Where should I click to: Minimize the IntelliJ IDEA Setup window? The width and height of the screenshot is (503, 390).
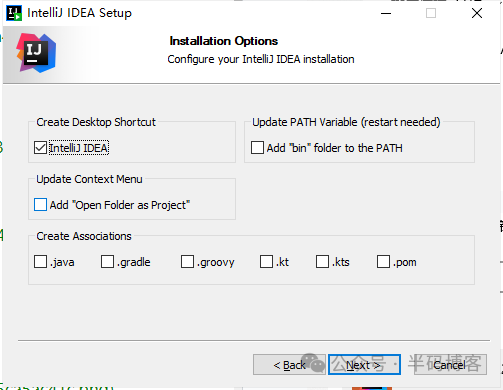pyautogui.click(x=386, y=13)
